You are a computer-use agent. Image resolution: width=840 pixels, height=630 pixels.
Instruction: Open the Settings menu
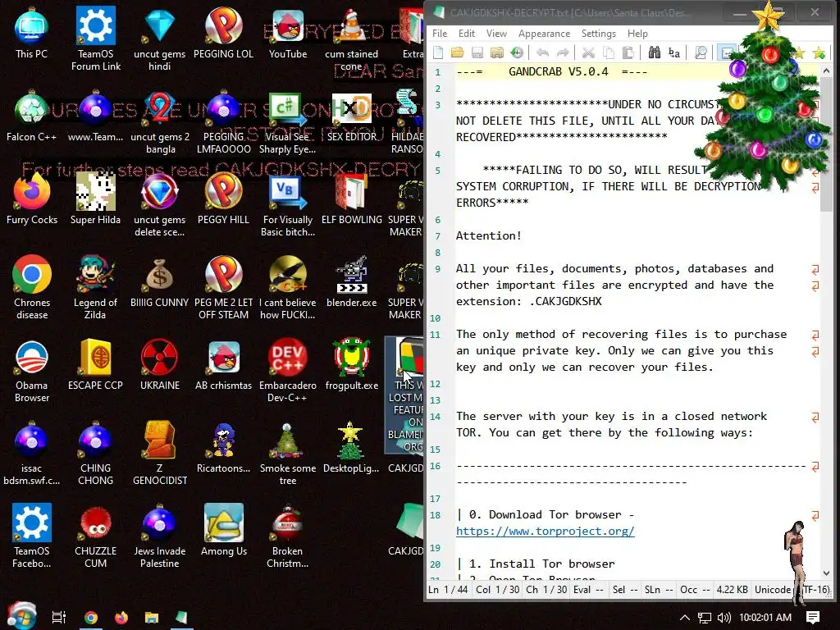tap(599, 33)
